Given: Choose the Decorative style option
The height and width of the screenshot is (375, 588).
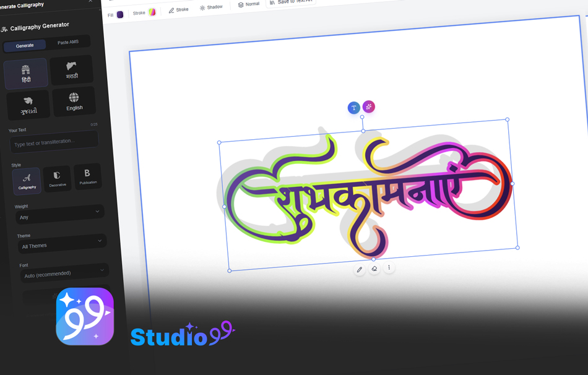Looking at the screenshot, I should pos(57,178).
